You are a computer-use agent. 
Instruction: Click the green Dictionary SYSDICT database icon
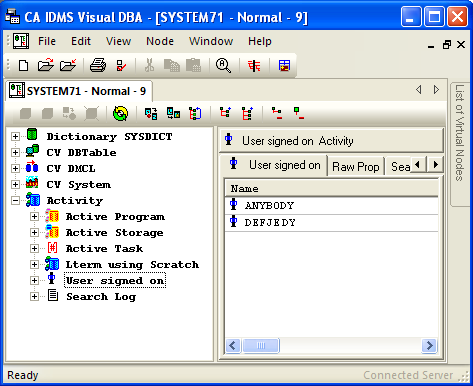[32, 135]
